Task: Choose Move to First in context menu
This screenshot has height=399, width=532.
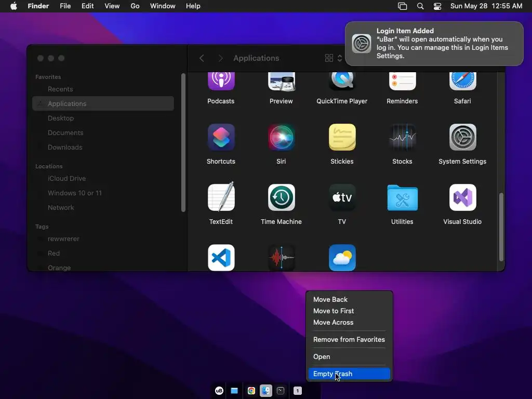Action: [349, 311]
